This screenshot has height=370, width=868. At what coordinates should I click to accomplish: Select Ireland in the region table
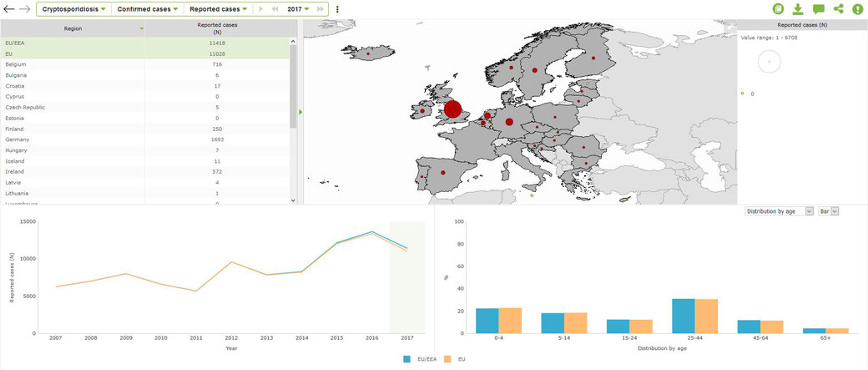tap(145, 172)
